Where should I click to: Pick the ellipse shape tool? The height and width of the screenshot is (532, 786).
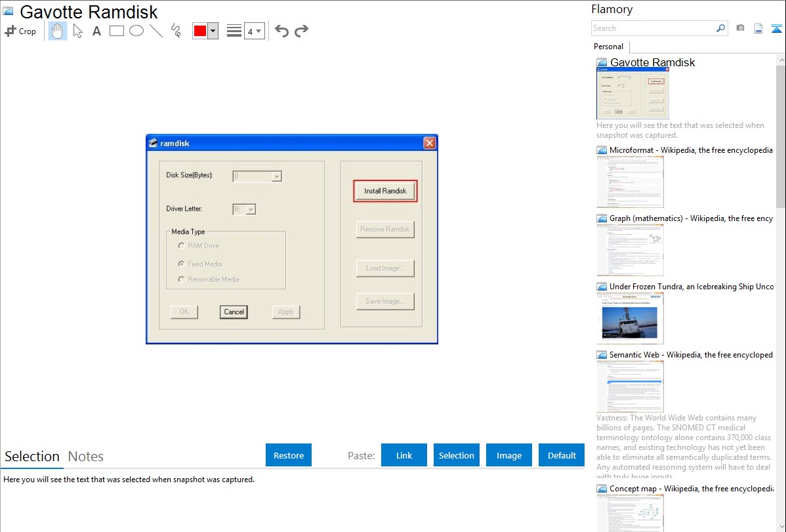pos(136,31)
